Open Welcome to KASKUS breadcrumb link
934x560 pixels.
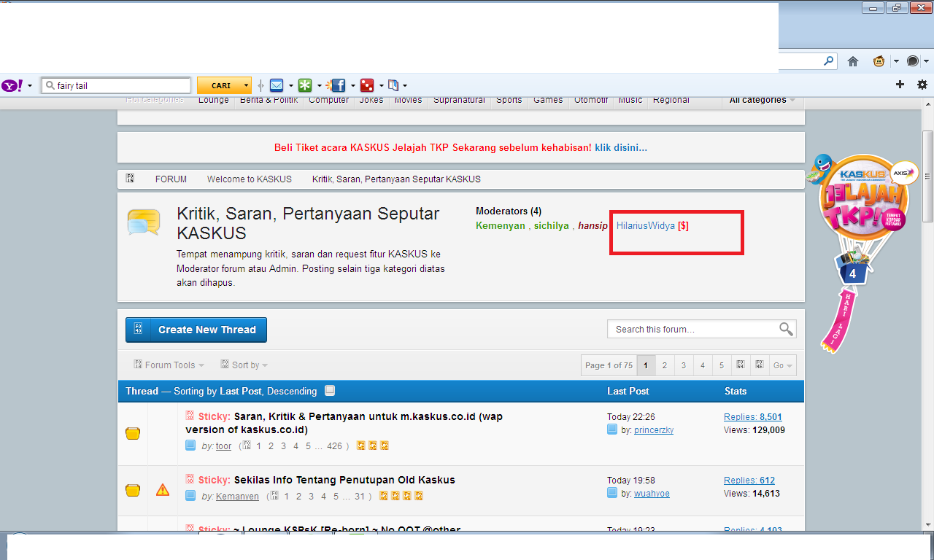[x=249, y=179]
